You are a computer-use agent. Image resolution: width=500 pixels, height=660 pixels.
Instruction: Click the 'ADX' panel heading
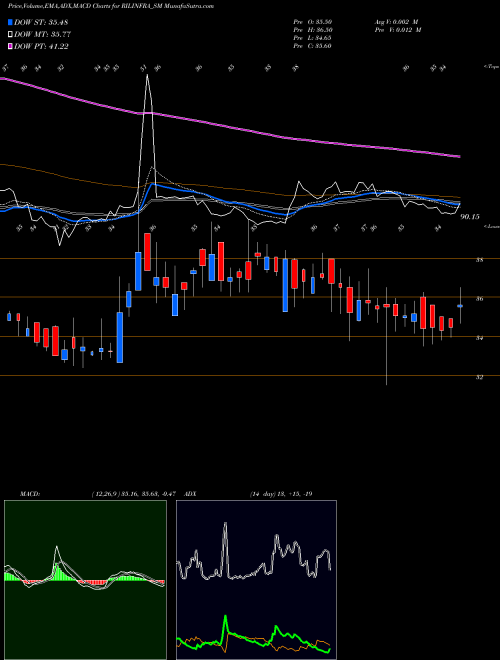click(x=191, y=494)
